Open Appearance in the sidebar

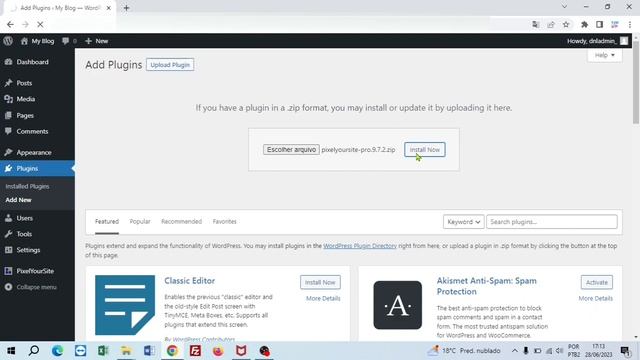[34, 152]
